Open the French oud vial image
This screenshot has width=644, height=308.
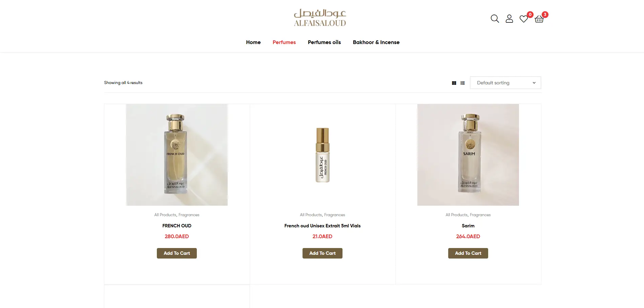click(323, 155)
